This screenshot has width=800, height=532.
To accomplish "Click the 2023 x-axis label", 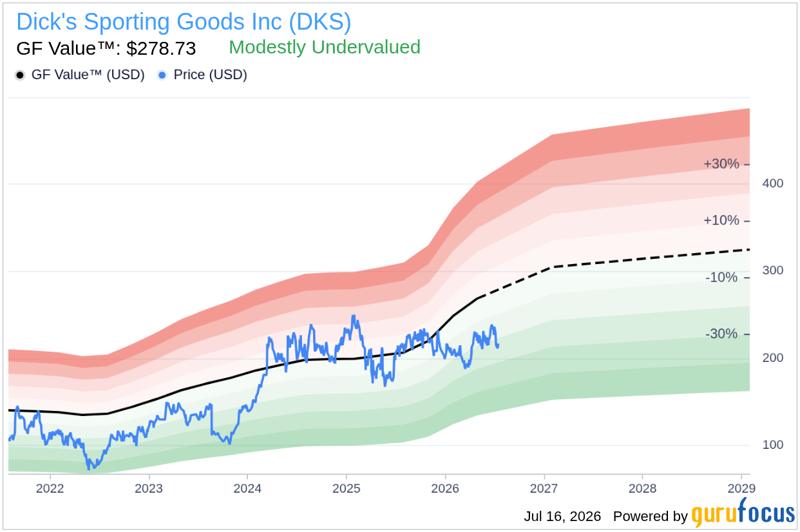I will pyautogui.click(x=149, y=488).
